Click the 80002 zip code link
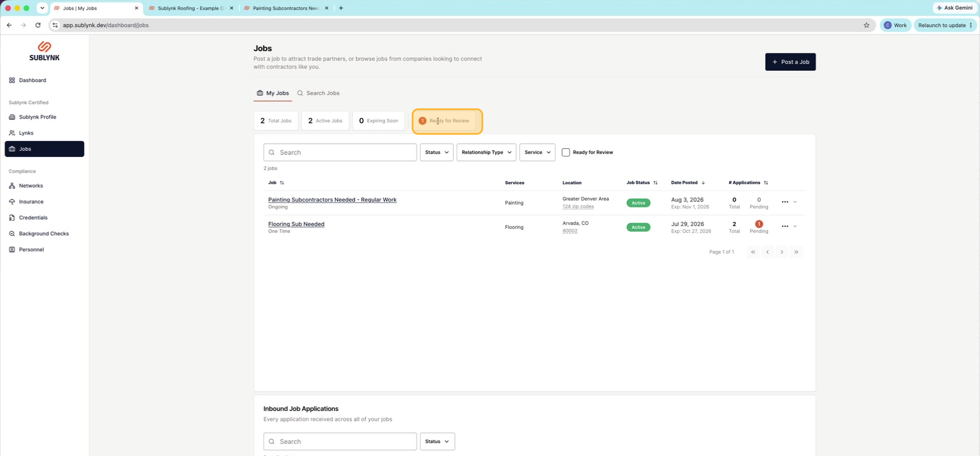The width and height of the screenshot is (980, 456). pyautogui.click(x=570, y=231)
